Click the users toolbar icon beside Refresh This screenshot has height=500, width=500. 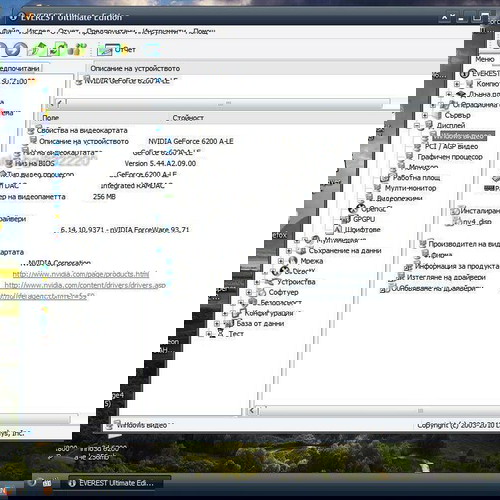76,49
